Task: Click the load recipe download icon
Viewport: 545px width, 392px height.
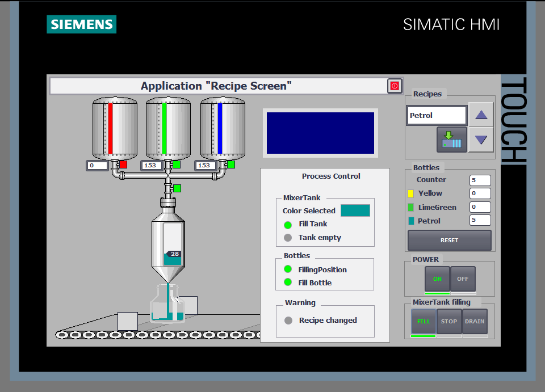Action: 451,140
